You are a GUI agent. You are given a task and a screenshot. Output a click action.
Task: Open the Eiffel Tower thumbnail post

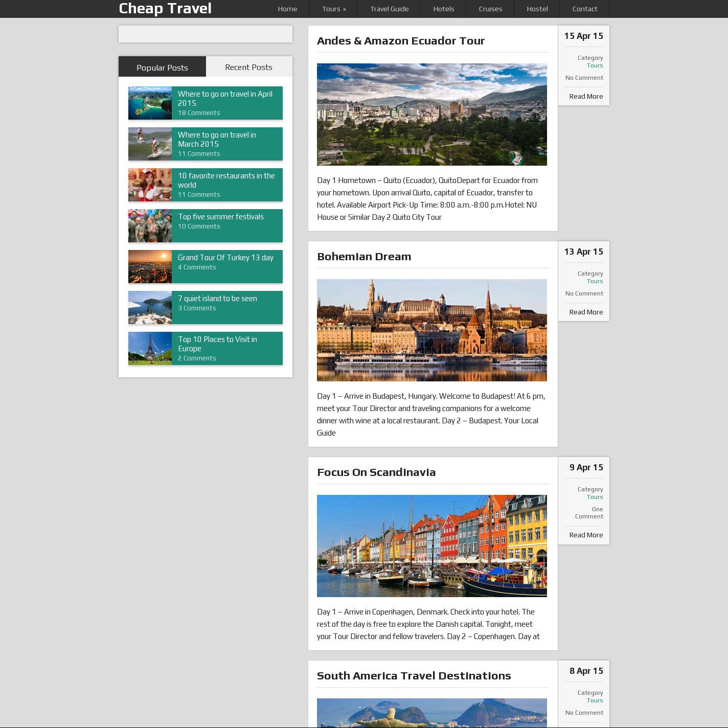(x=150, y=348)
